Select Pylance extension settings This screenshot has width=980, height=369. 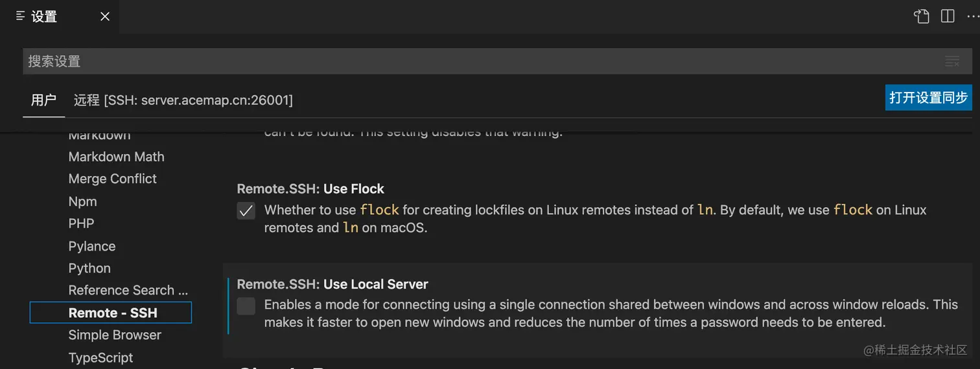pyautogui.click(x=92, y=246)
